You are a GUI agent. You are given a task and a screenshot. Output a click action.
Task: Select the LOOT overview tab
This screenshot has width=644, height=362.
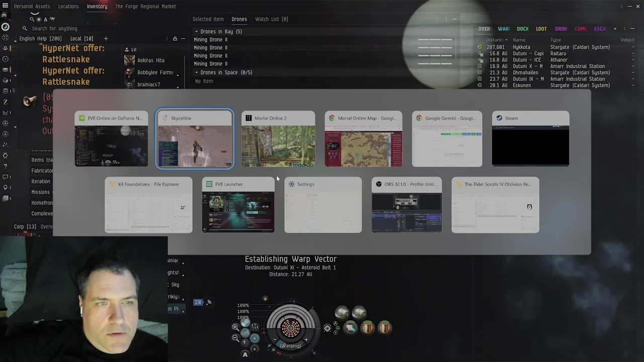pyautogui.click(x=541, y=29)
